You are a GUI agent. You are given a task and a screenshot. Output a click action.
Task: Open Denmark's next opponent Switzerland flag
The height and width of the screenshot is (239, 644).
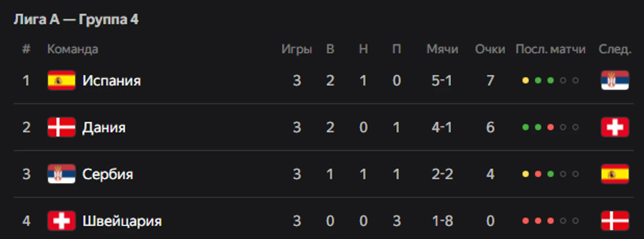615,127
